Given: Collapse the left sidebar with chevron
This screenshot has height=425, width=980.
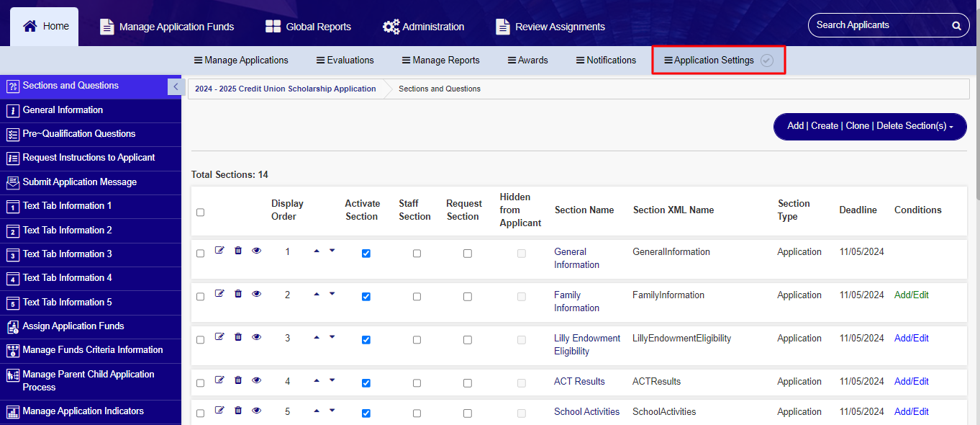Looking at the screenshot, I should coord(175,86).
